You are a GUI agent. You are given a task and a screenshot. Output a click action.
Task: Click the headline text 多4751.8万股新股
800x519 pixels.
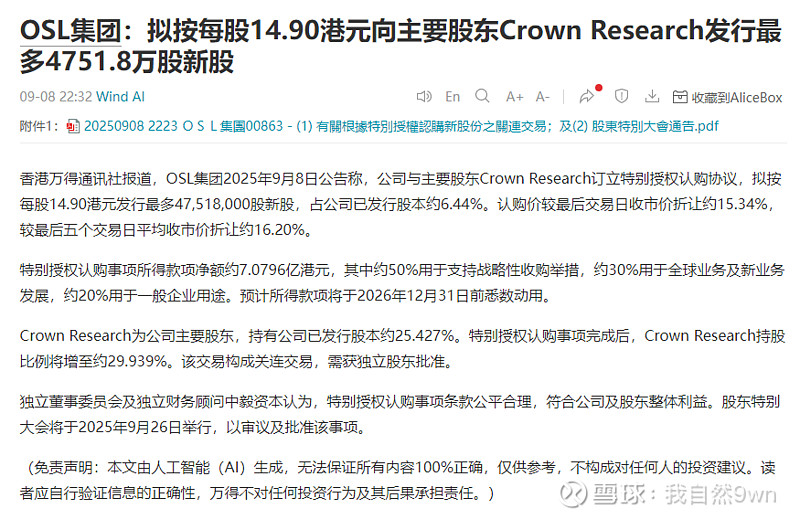coord(127,62)
